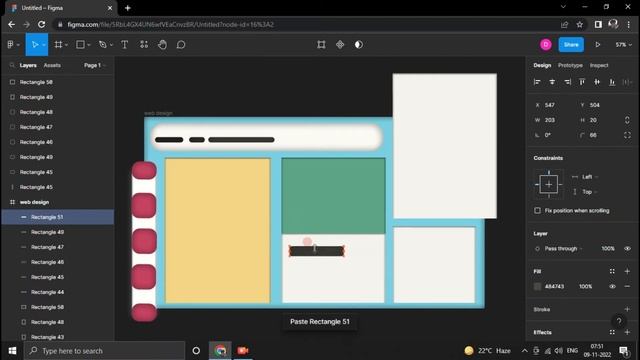
Task: Select the Comment tool
Action: [x=181, y=44]
